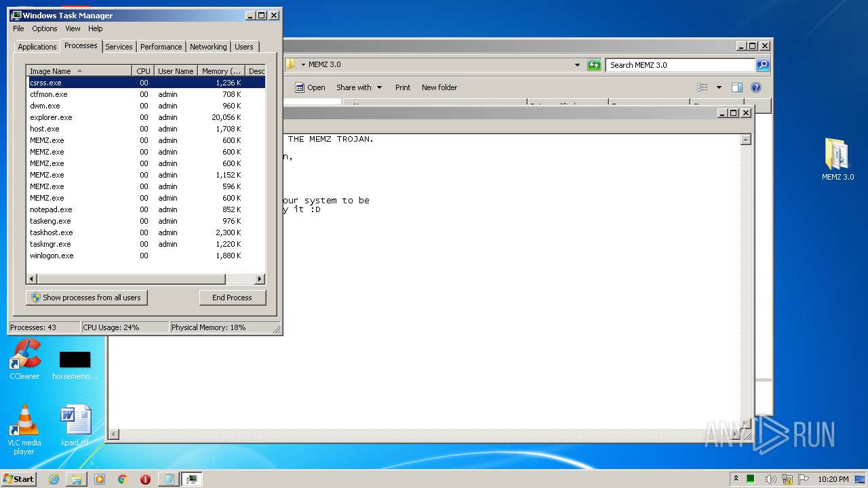The height and width of the screenshot is (488, 868).
Task: Expand MEMZ 3.0 breadcrumb arrow
Action: [303, 65]
